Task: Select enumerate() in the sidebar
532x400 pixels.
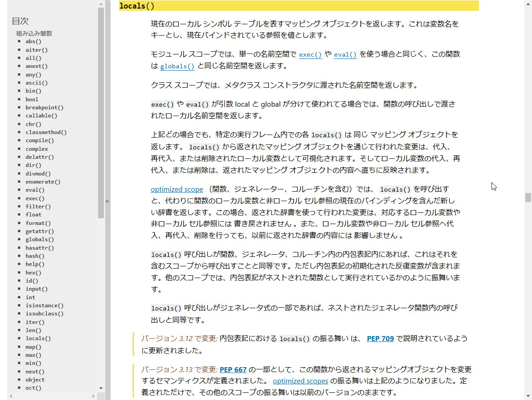Action: (x=43, y=181)
